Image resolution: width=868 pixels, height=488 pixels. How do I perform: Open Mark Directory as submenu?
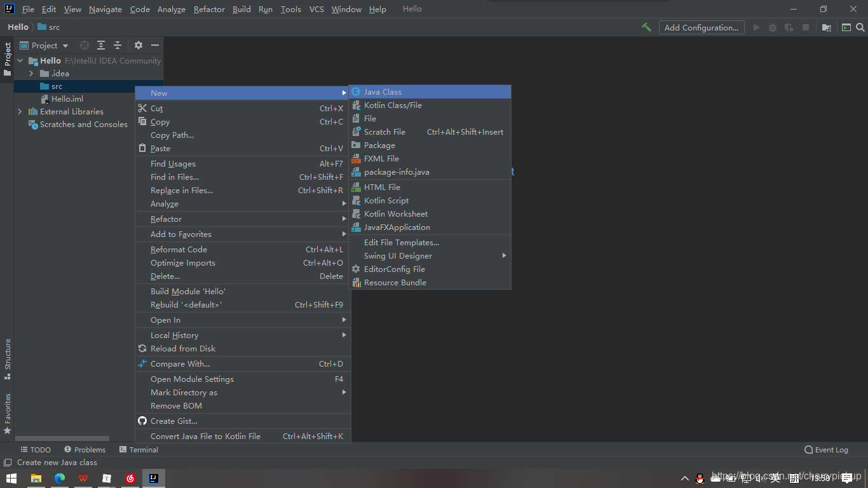242,392
